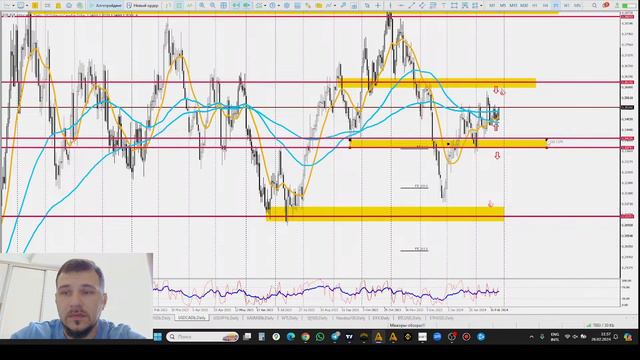This screenshot has height=360, width=640.
Task: Expand the periods dropdown arrow
Action: tap(279, 6)
